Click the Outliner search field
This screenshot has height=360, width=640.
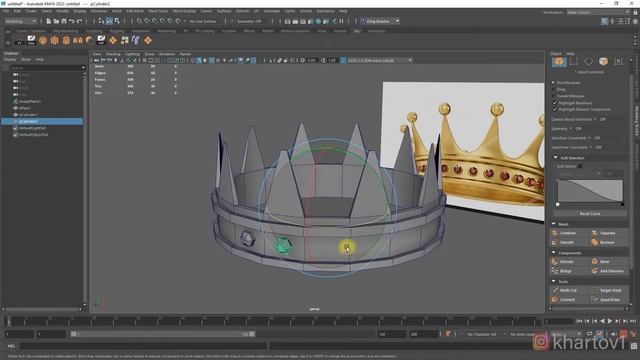pos(47,68)
